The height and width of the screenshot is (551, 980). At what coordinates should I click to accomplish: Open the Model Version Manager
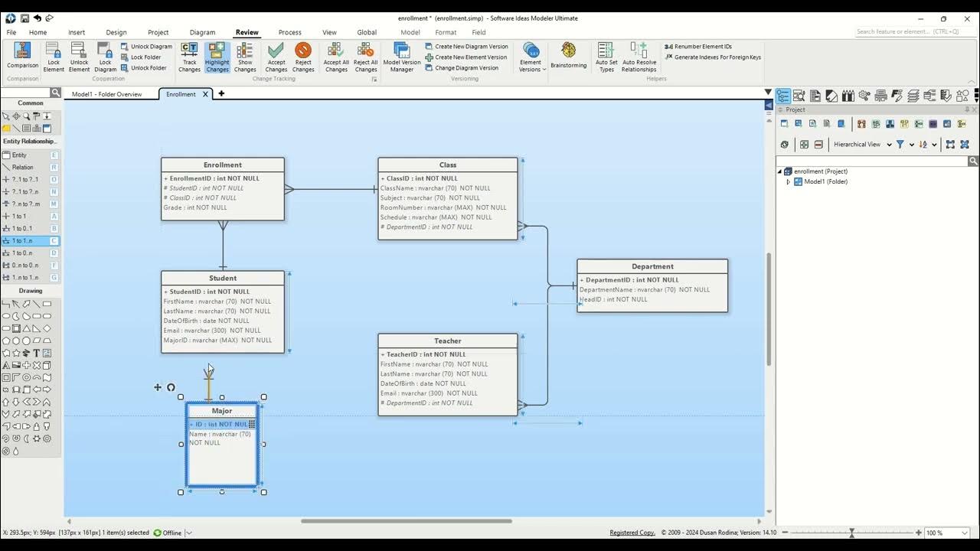click(401, 57)
